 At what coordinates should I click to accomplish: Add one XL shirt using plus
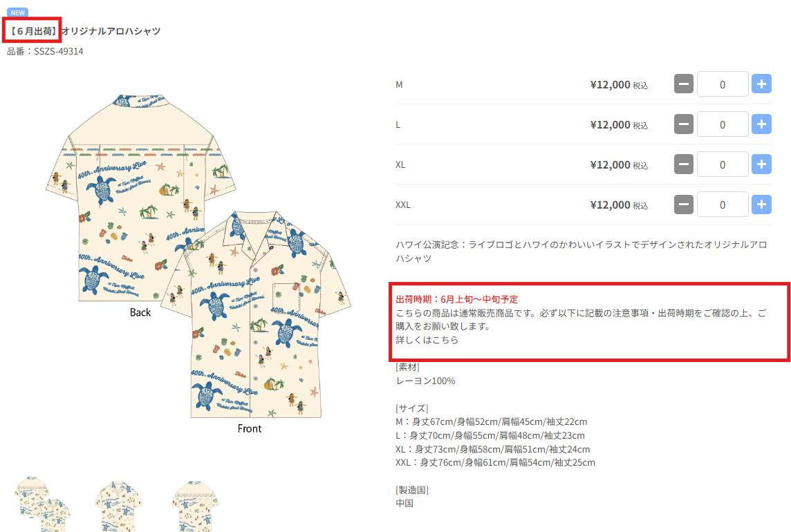tap(761, 164)
